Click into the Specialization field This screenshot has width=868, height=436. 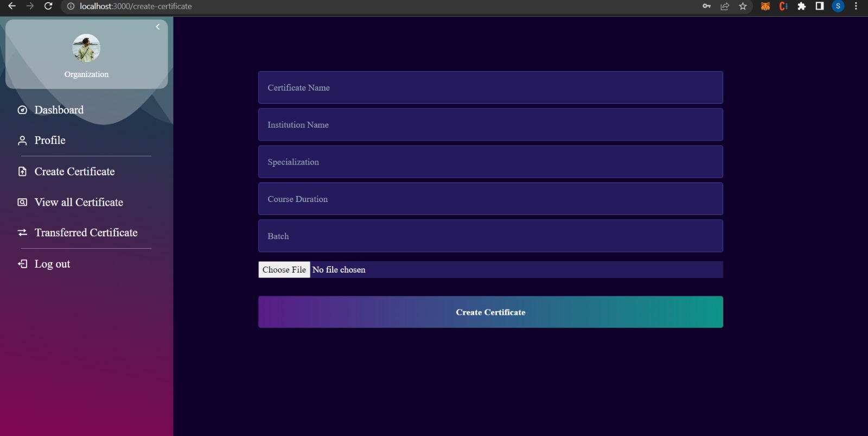(490, 162)
